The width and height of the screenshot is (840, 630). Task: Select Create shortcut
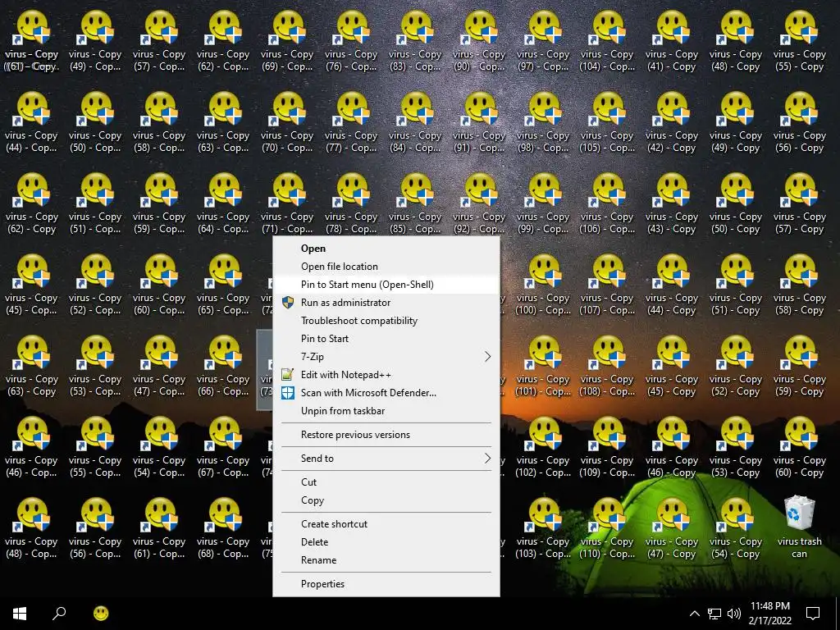386,524
